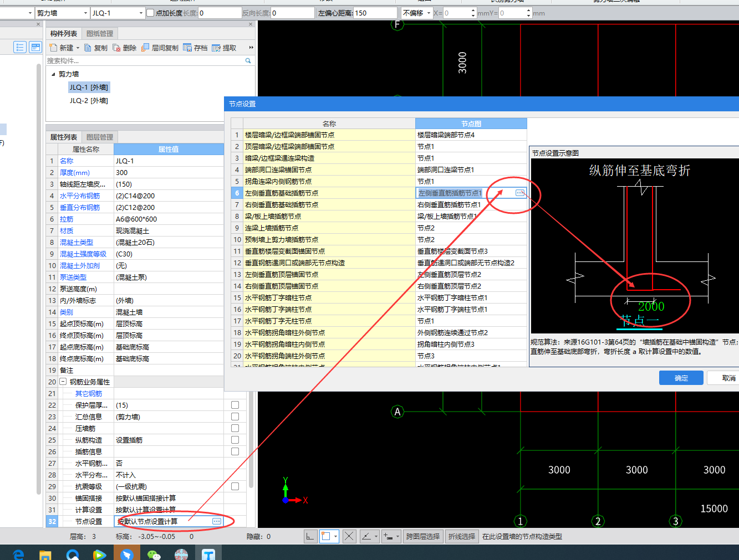Tick the checkbox in 汇总信息 row
This screenshot has width=739, height=560.
(x=235, y=417)
